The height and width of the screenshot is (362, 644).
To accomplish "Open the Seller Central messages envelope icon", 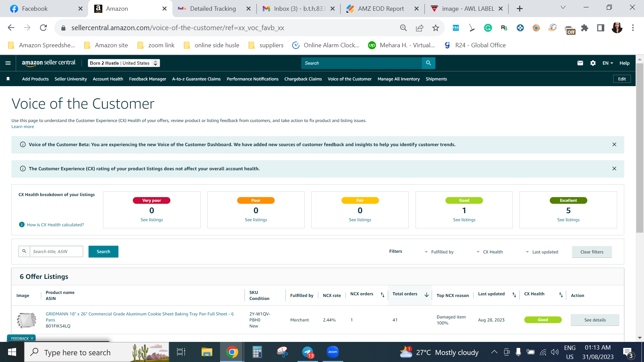I will coord(580,63).
